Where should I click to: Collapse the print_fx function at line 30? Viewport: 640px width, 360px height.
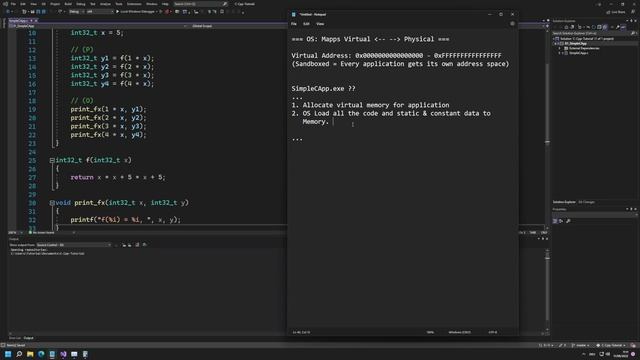(x=52, y=203)
